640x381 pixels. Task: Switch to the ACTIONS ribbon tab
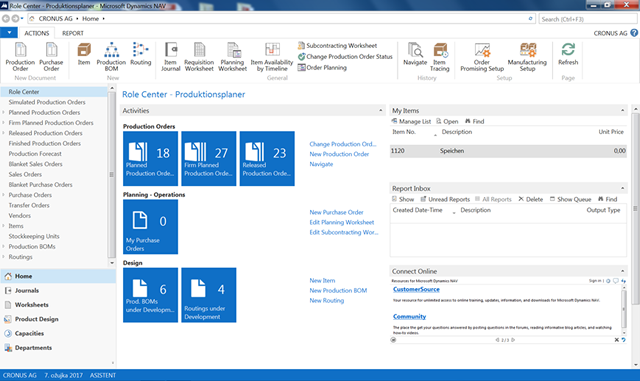tap(36, 33)
